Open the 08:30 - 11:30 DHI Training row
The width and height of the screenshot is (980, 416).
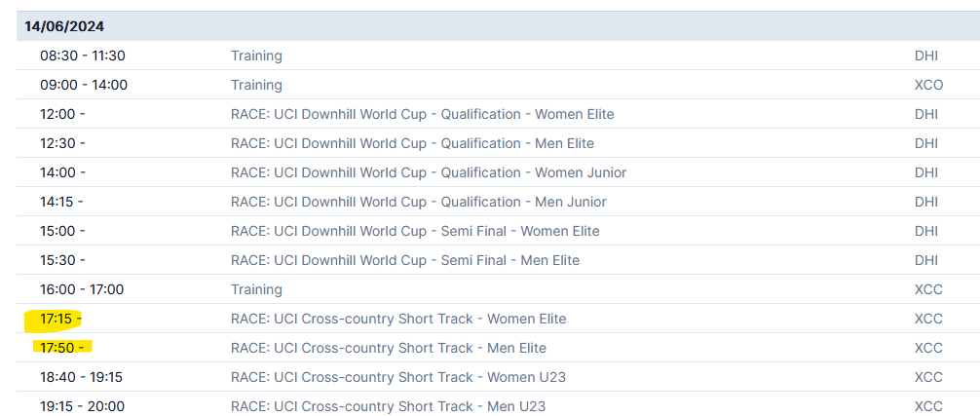(498, 56)
